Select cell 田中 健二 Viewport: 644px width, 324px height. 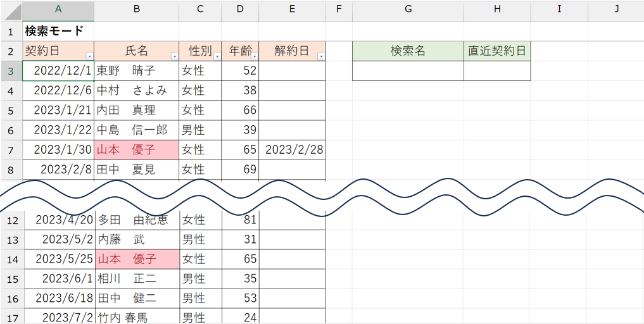(x=137, y=299)
